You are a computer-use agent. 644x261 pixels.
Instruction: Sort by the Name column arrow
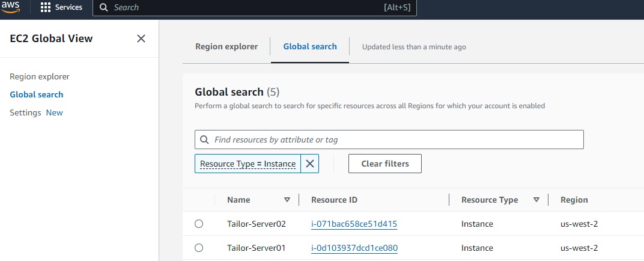(287, 200)
